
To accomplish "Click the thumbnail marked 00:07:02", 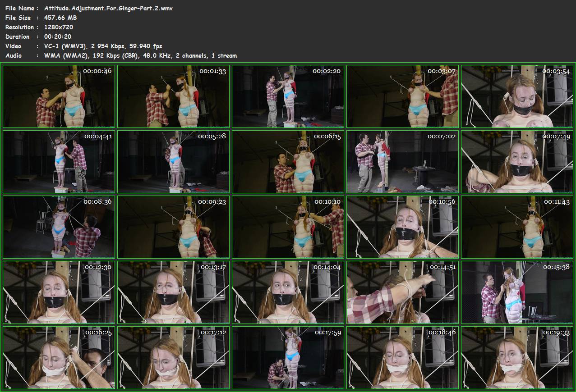I will 402,162.
